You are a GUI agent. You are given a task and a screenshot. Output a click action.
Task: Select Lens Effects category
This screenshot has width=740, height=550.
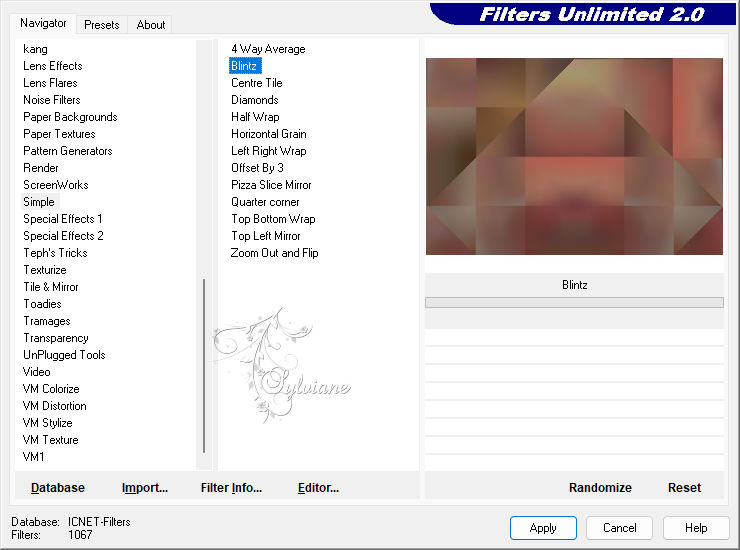click(52, 66)
